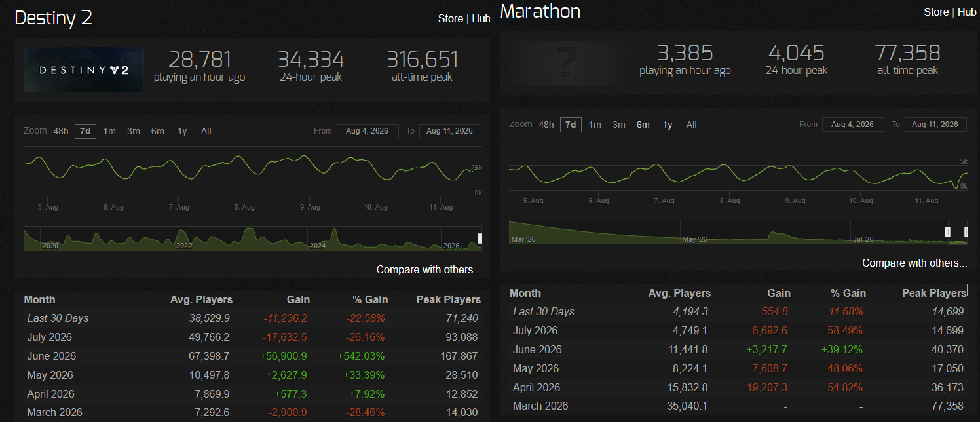Open Compare with others under Destiny 2
This screenshot has width=980, height=422.
[428, 269]
